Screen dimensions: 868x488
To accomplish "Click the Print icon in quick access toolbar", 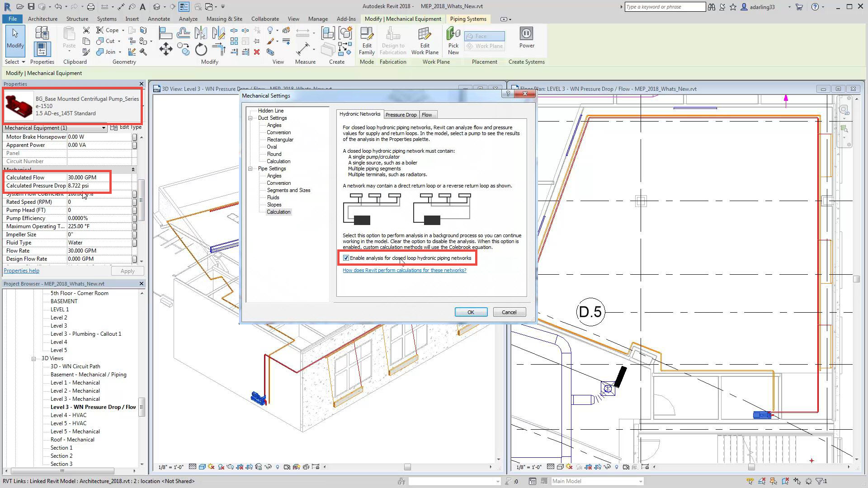I will coord(90,7).
